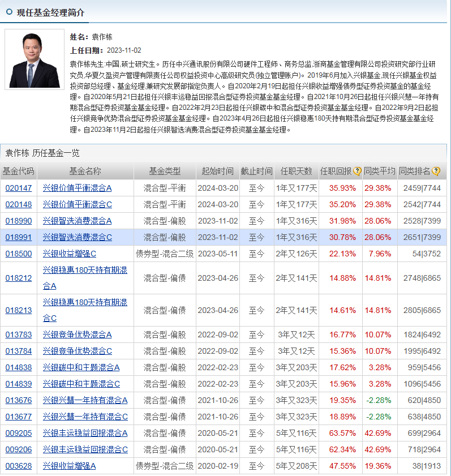
Task: Click the ranking cell 2459|7744
Action: click(422, 188)
